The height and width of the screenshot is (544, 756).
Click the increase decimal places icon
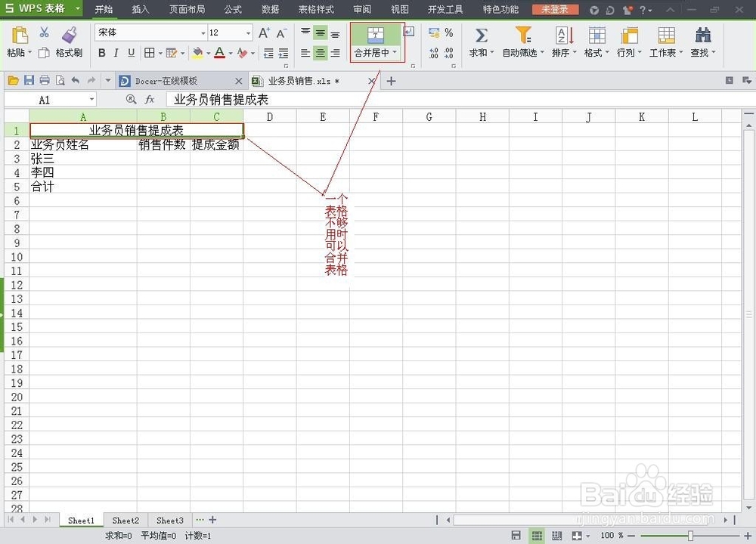click(434, 53)
